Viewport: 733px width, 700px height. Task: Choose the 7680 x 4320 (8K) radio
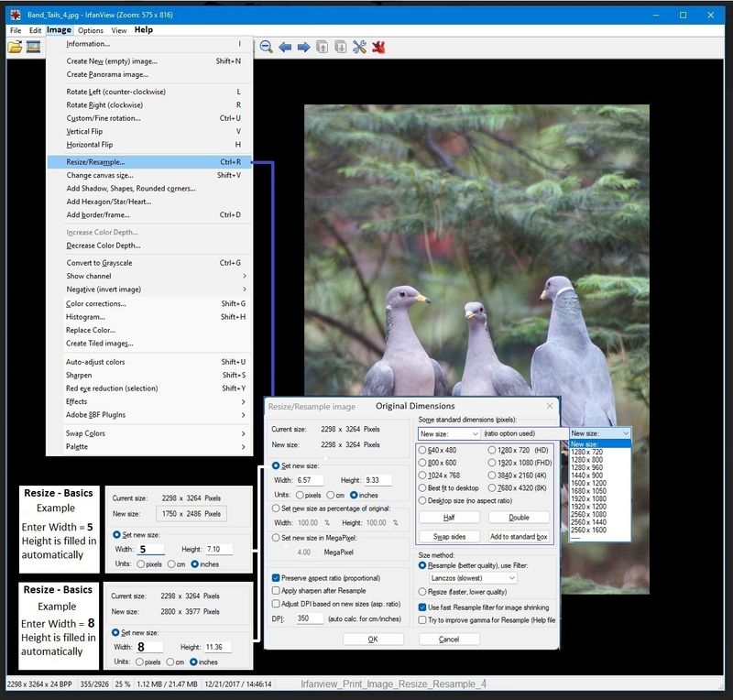492,487
